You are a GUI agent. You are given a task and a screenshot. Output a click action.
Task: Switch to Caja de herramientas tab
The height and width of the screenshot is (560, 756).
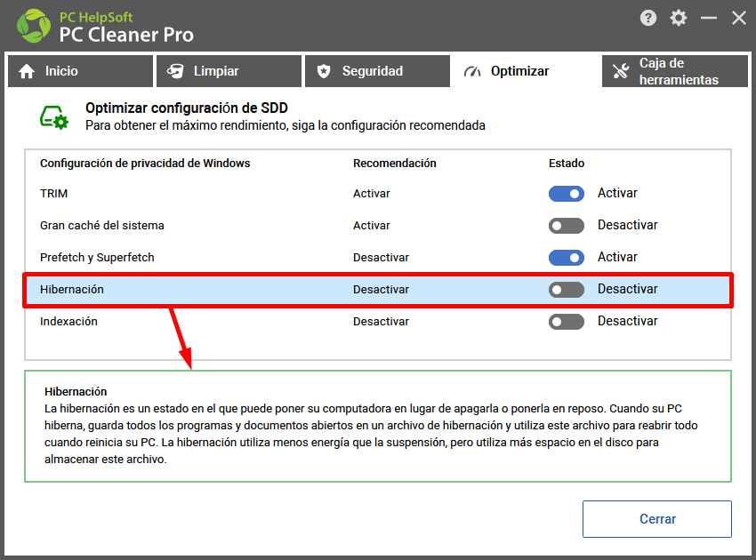(x=674, y=71)
